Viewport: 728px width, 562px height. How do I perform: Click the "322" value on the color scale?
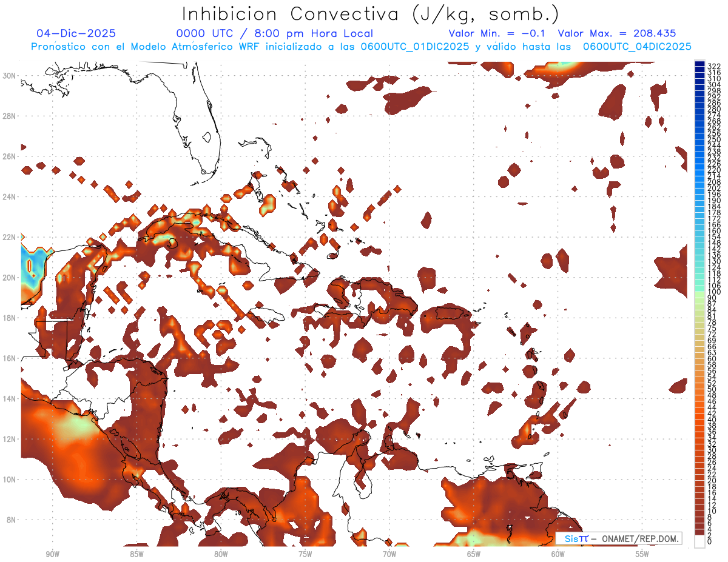pyautogui.click(x=714, y=65)
